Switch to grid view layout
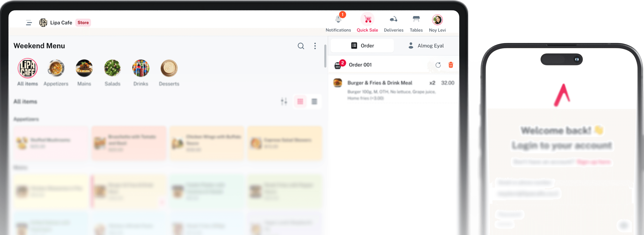Screen dimensions: 644x235 tap(300, 101)
